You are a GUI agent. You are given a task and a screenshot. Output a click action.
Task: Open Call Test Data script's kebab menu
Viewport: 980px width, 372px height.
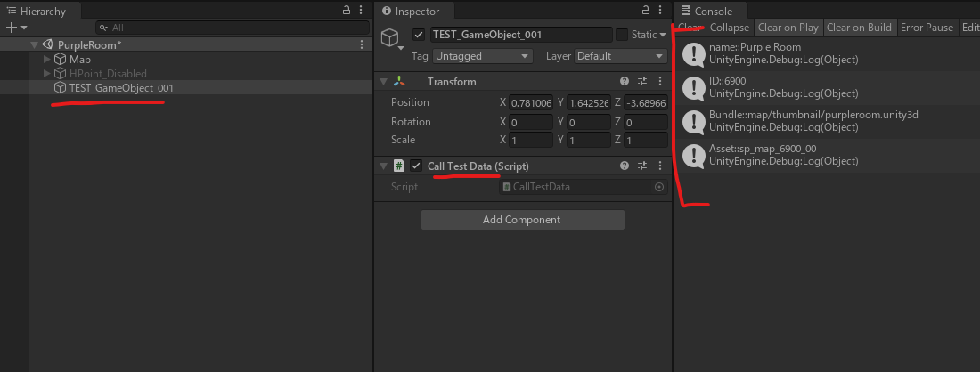click(x=659, y=166)
